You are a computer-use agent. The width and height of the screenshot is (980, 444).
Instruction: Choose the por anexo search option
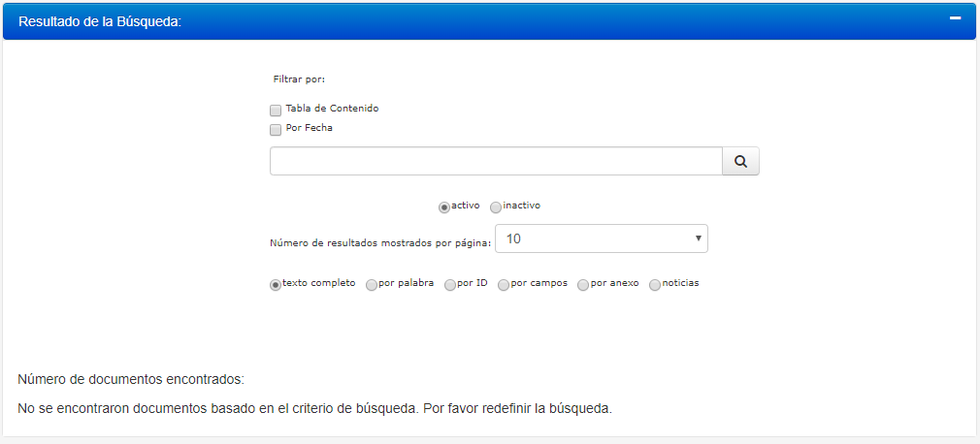tap(583, 285)
